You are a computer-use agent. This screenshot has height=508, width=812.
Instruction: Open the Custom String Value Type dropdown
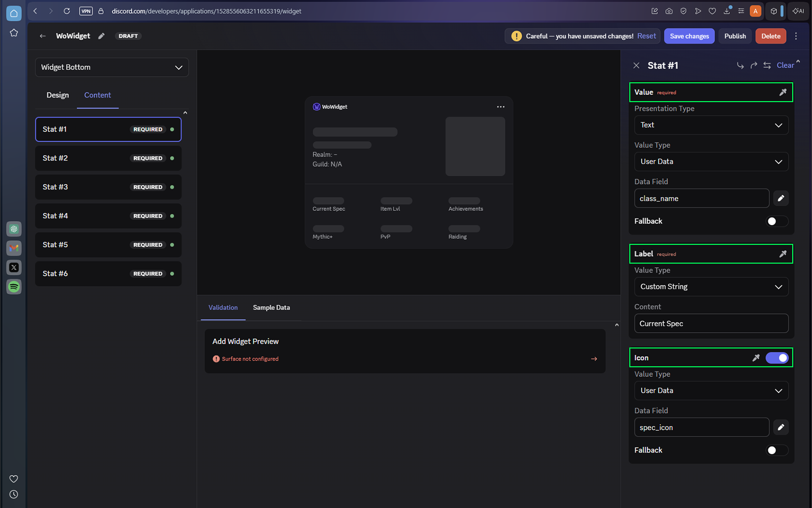coord(711,287)
